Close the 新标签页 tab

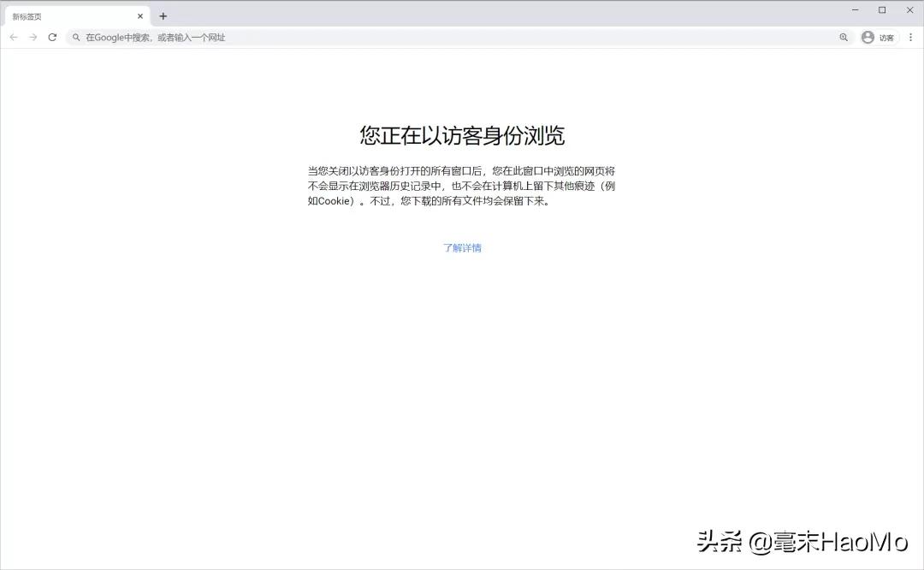[x=140, y=15]
